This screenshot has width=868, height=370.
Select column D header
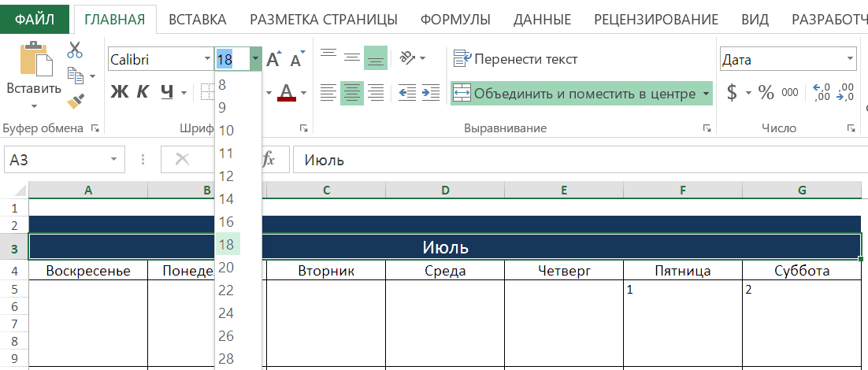[x=445, y=191]
